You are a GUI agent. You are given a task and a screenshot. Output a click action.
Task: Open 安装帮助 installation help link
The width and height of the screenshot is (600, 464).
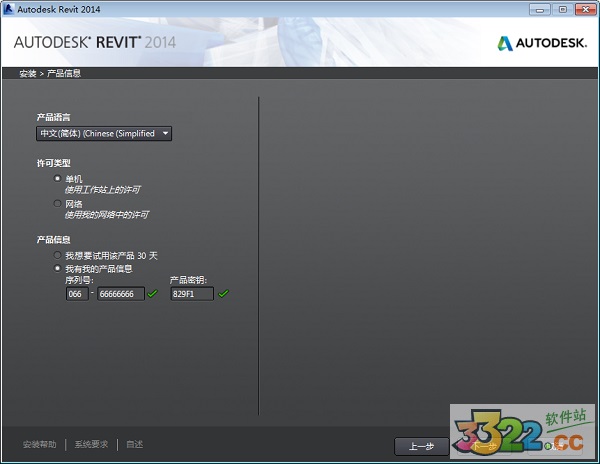(42, 444)
